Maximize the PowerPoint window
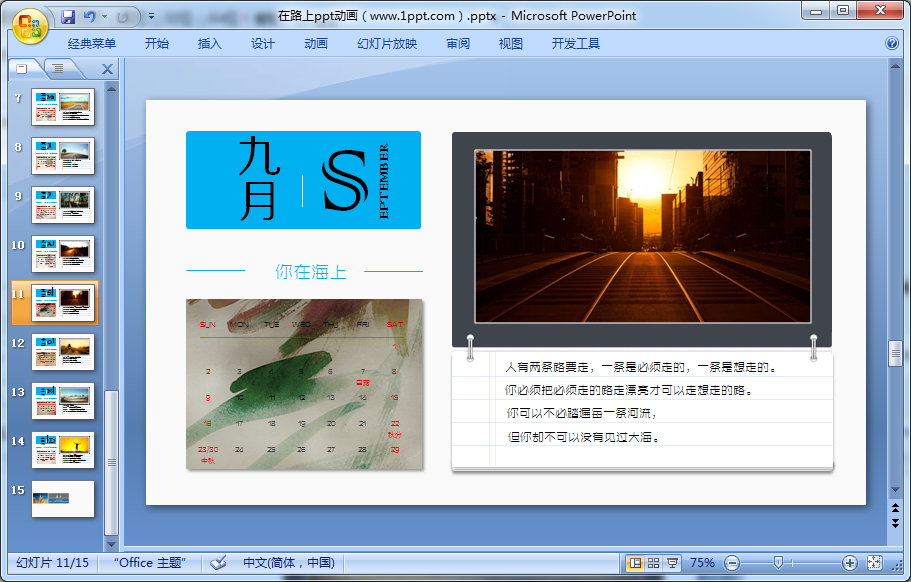 point(843,10)
